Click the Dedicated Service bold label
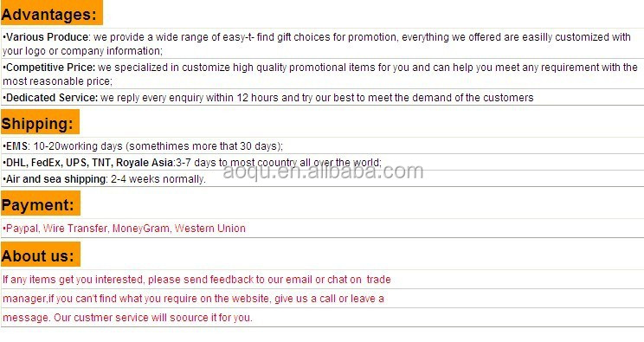The image size is (644, 342). 52,98
